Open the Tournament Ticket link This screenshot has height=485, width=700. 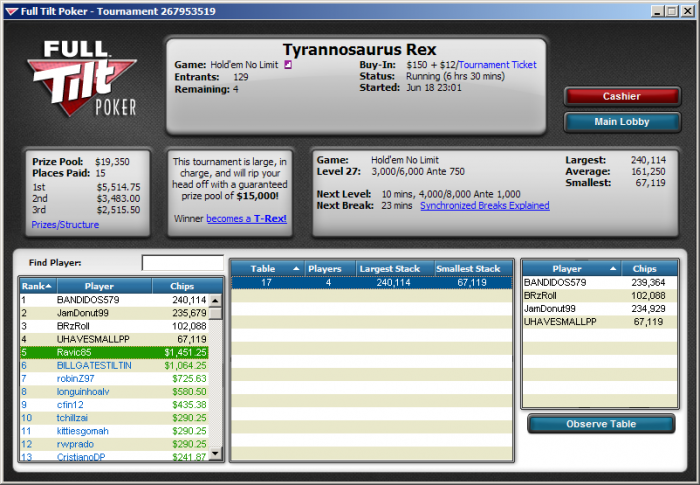tap(497, 65)
